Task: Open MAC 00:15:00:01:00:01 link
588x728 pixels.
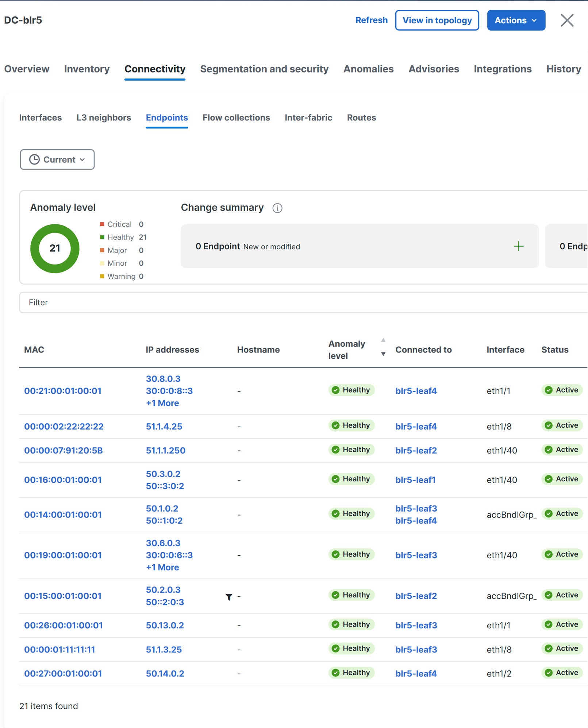Action: (x=63, y=596)
